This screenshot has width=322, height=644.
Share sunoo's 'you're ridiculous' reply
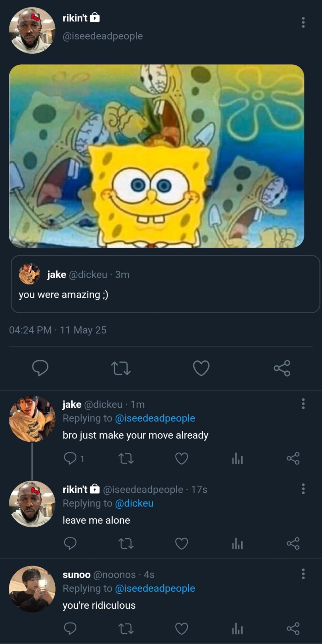pyautogui.click(x=293, y=629)
